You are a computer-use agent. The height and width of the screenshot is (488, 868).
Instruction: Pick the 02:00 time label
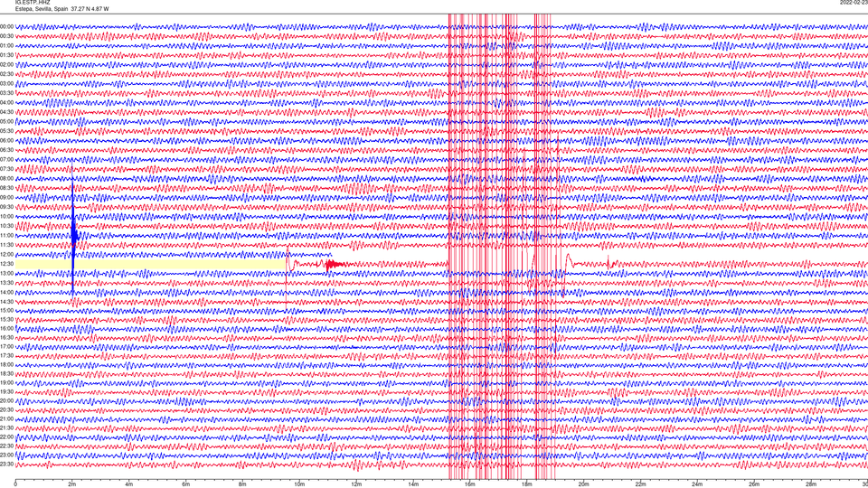tap(6, 64)
